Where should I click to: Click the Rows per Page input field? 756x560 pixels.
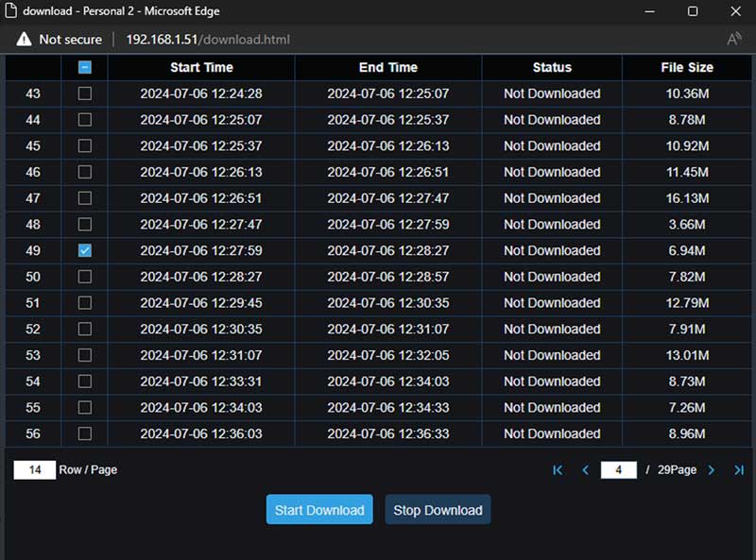point(34,470)
